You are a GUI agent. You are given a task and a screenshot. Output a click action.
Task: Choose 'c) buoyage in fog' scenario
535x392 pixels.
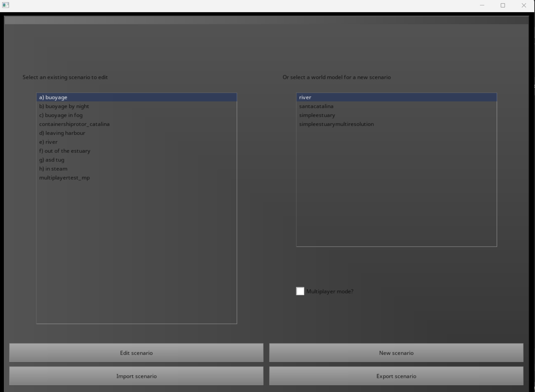click(x=61, y=115)
